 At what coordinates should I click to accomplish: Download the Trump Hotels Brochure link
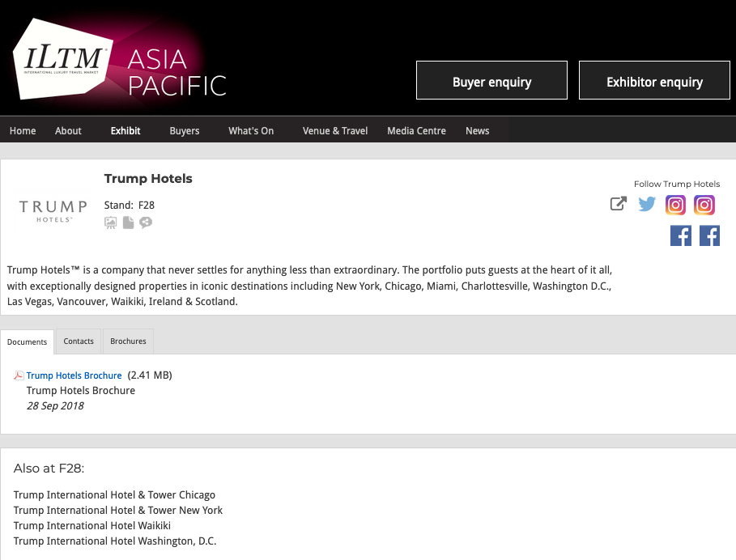click(74, 375)
